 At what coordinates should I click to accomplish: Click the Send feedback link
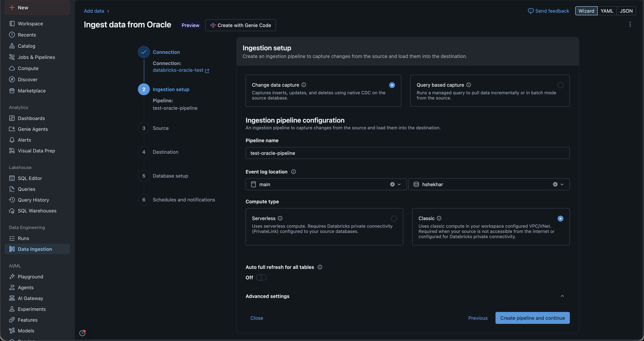[x=548, y=11]
